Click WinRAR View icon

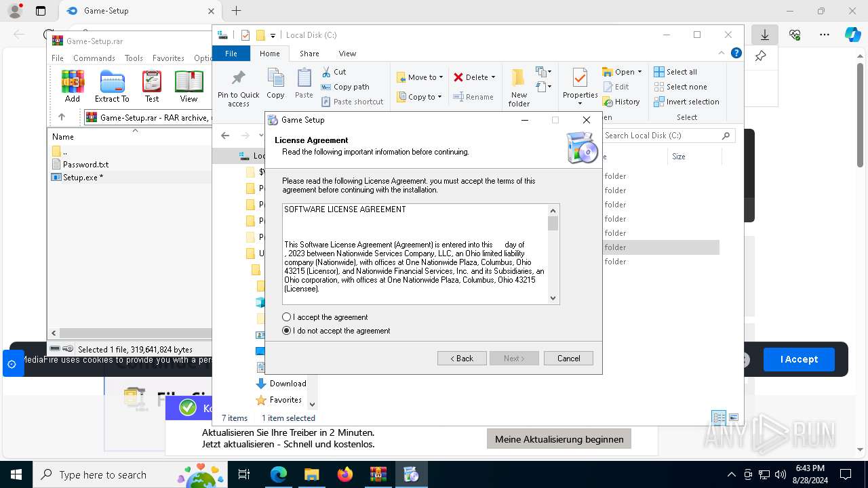(x=189, y=87)
